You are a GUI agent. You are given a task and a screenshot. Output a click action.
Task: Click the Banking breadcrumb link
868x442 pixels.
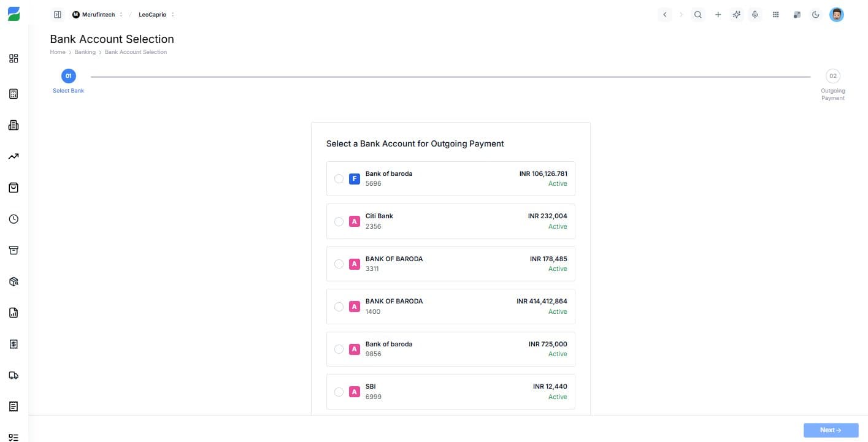click(85, 52)
